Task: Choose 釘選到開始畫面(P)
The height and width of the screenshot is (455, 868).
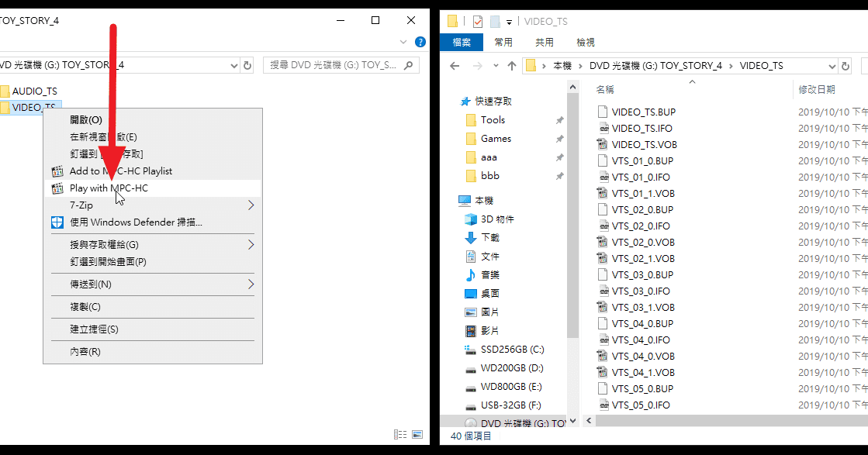Action: [152, 261]
